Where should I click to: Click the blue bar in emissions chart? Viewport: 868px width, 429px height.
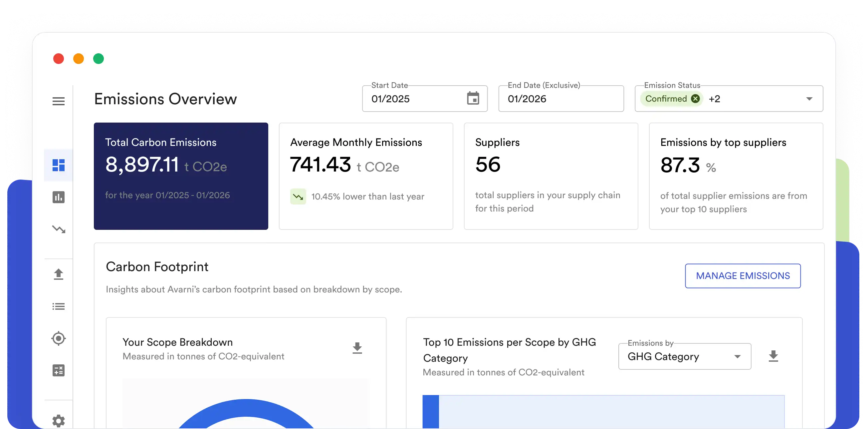(431, 411)
